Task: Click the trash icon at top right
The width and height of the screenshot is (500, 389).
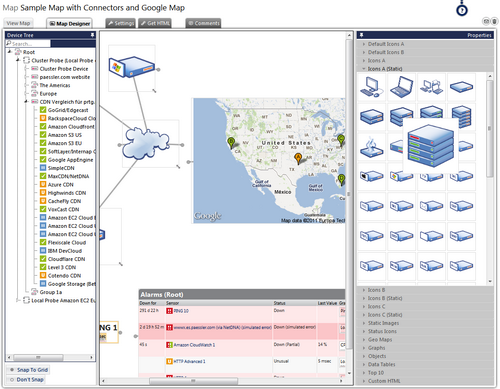Action: click(x=495, y=21)
